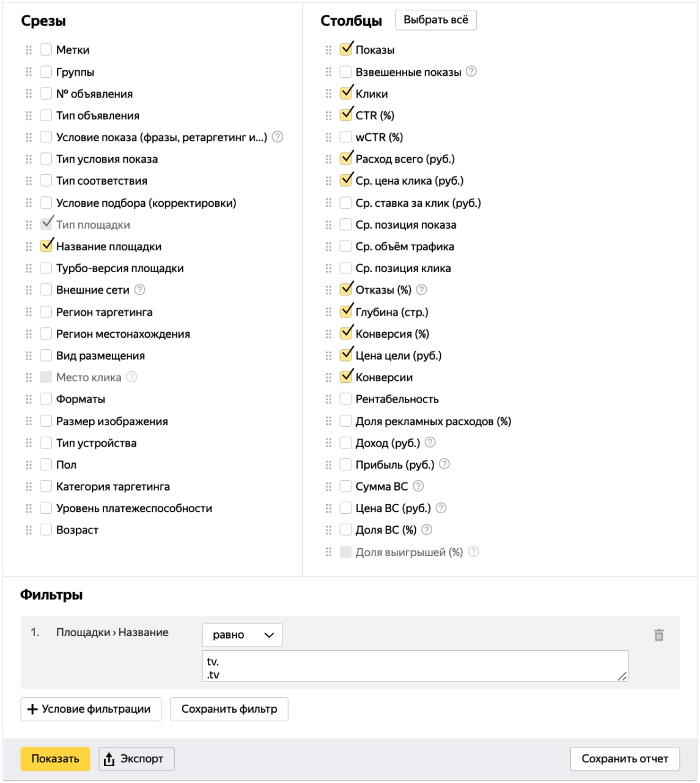Open the равно condition dropdown
The width and height of the screenshot is (700, 783).
(x=242, y=635)
